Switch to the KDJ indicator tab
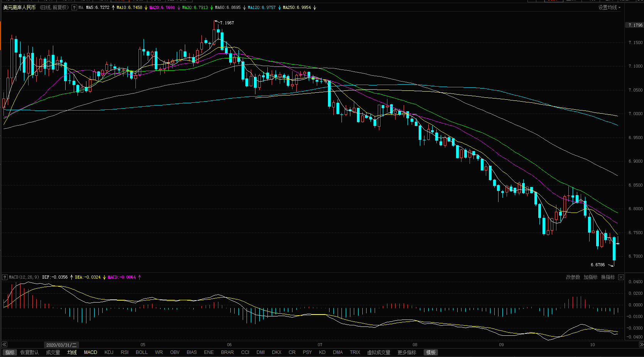 [x=109, y=352]
